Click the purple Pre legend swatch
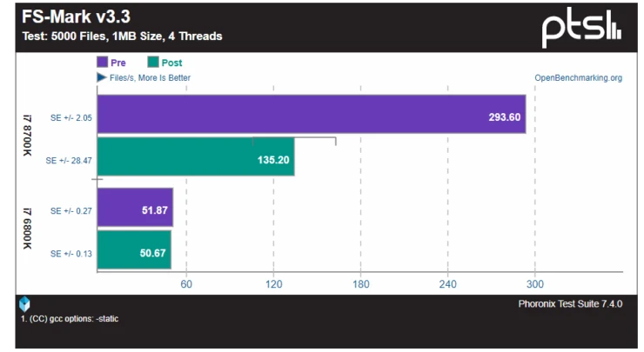 point(102,63)
